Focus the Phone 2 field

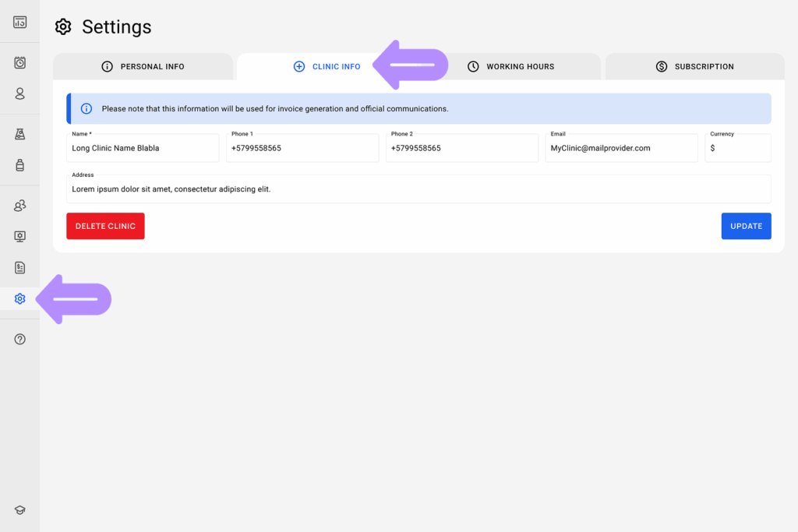(462, 148)
